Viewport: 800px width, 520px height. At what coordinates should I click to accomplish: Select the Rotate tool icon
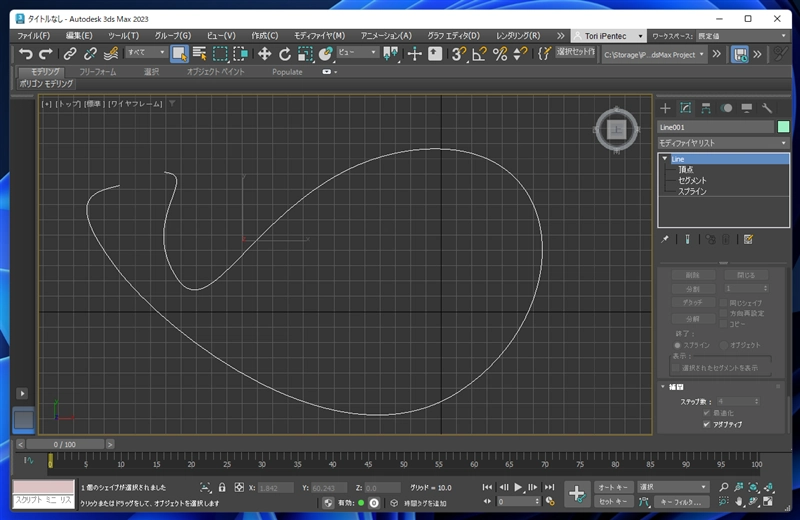pyautogui.click(x=285, y=54)
